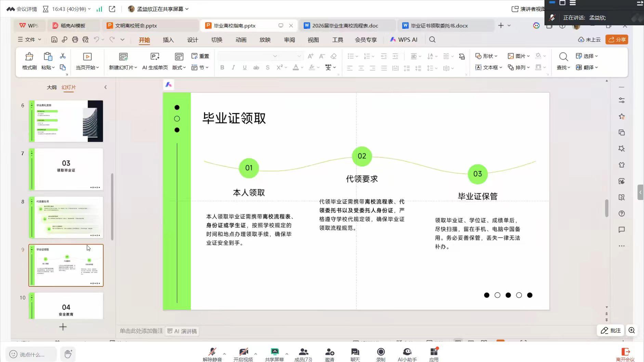
Task: Open the AI 生成单页 tool
Action: tap(155, 61)
